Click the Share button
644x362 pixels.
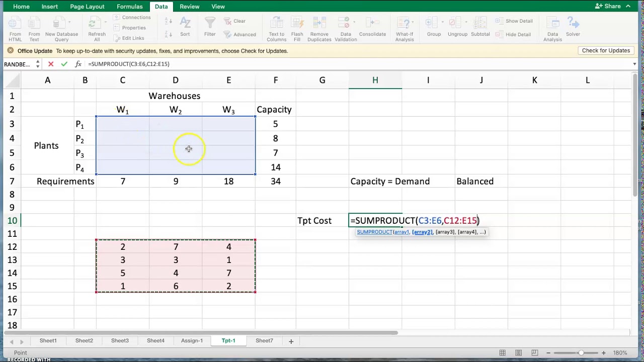608,6
